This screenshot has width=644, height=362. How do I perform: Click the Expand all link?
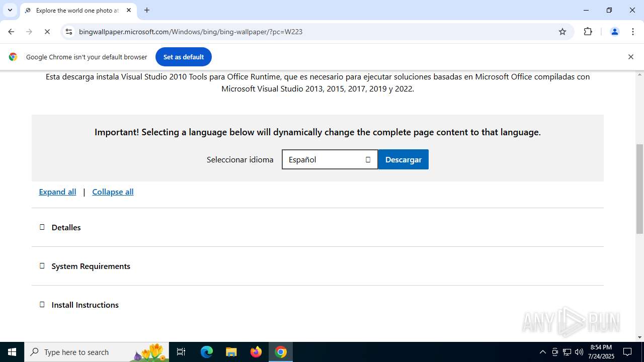(x=57, y=192)
